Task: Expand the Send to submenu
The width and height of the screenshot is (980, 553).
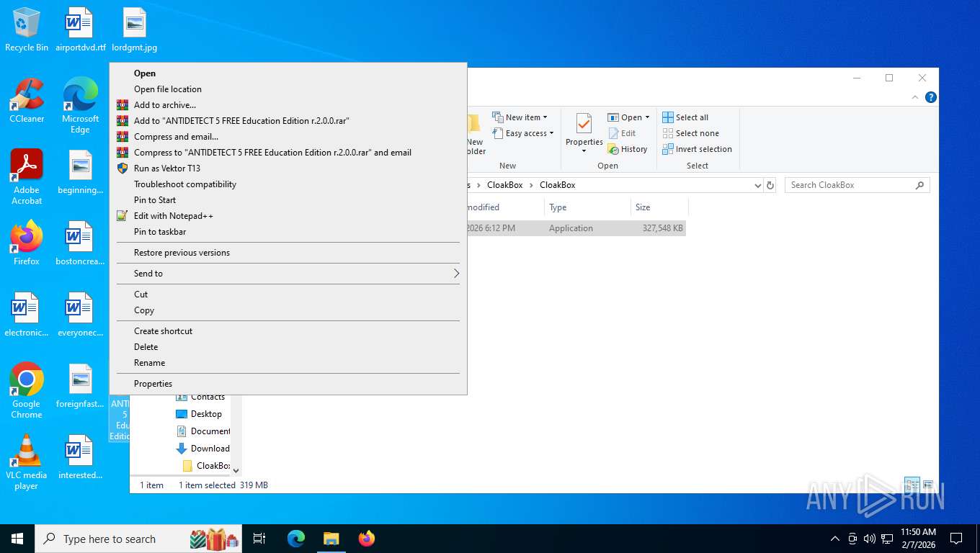Action: (288, 274)
